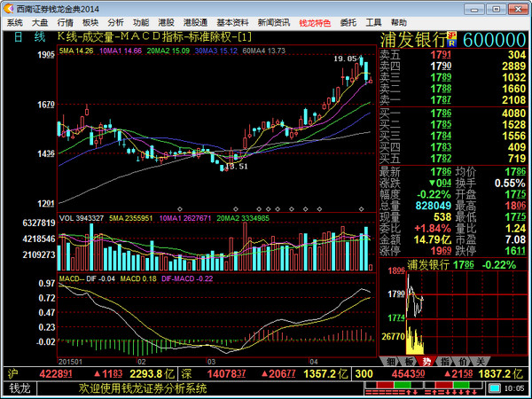Image resolution: width=532 pixels, height=399 pixels.
Task: Click the app logo icon in title bar
Action: 8,8
